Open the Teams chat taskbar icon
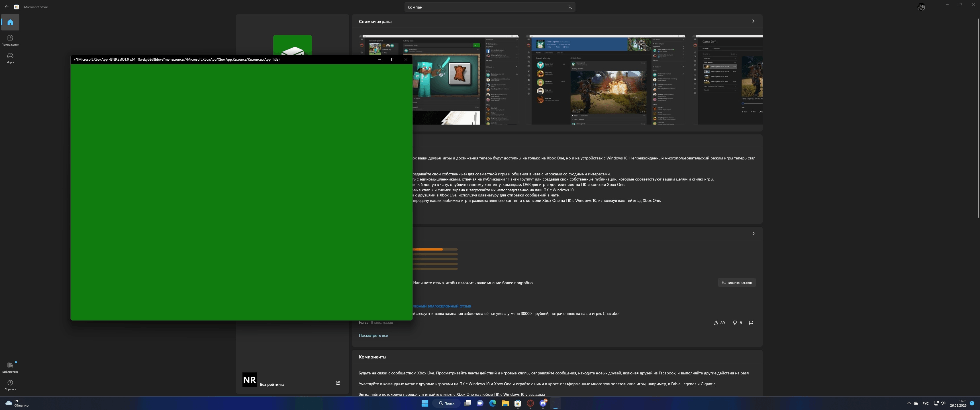980x410 pixels. (x=480, y=403)
